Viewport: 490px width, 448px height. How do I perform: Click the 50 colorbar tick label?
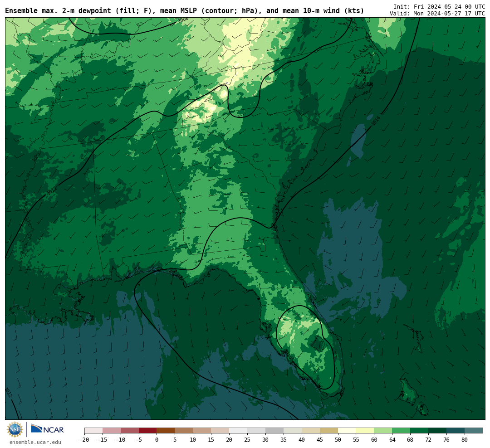pyautogui.click(x=338, y=439)
